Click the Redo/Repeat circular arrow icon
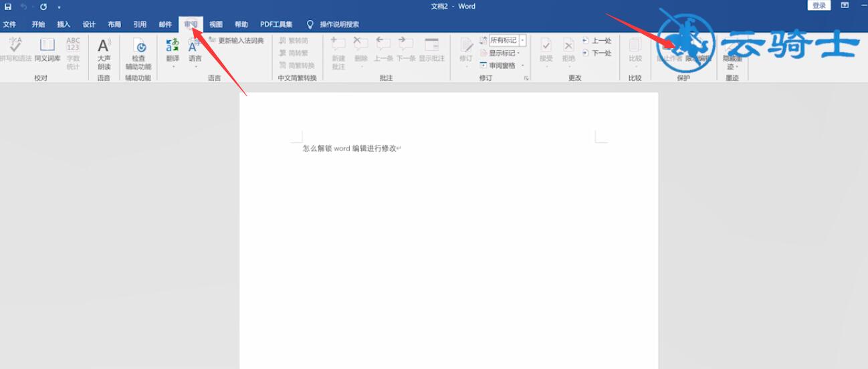 pyautogui.click(x=43, y=7)
